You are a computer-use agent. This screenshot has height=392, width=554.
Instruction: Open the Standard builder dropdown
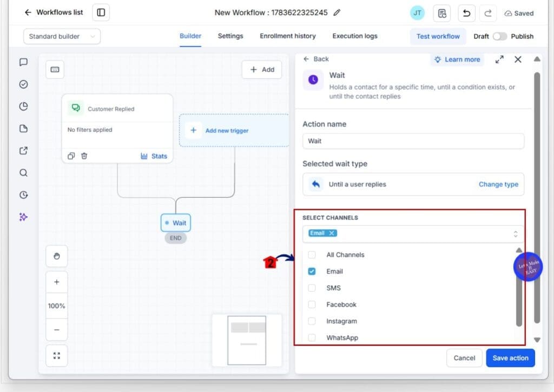point(62,36)
